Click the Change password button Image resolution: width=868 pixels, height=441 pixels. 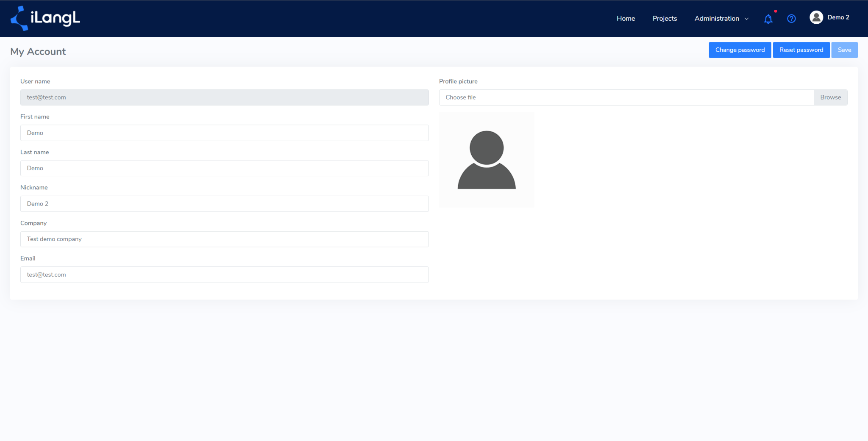coord(740,50)
